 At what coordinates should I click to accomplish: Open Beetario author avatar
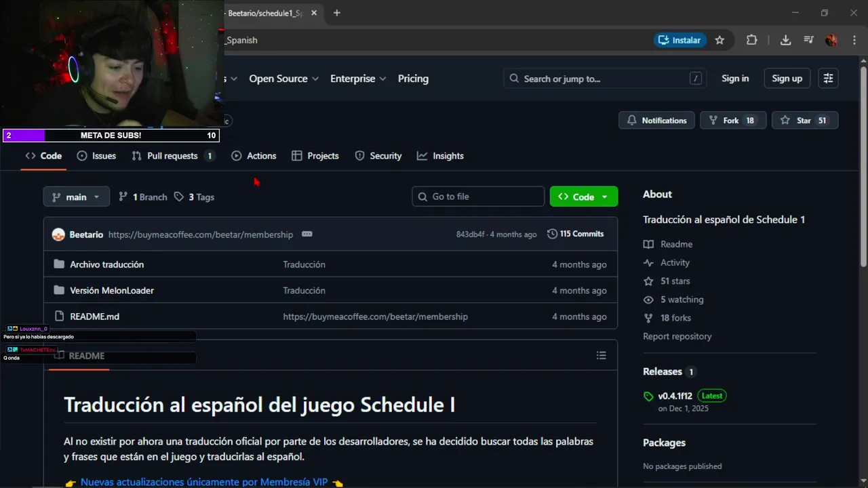tap(58, 235)
